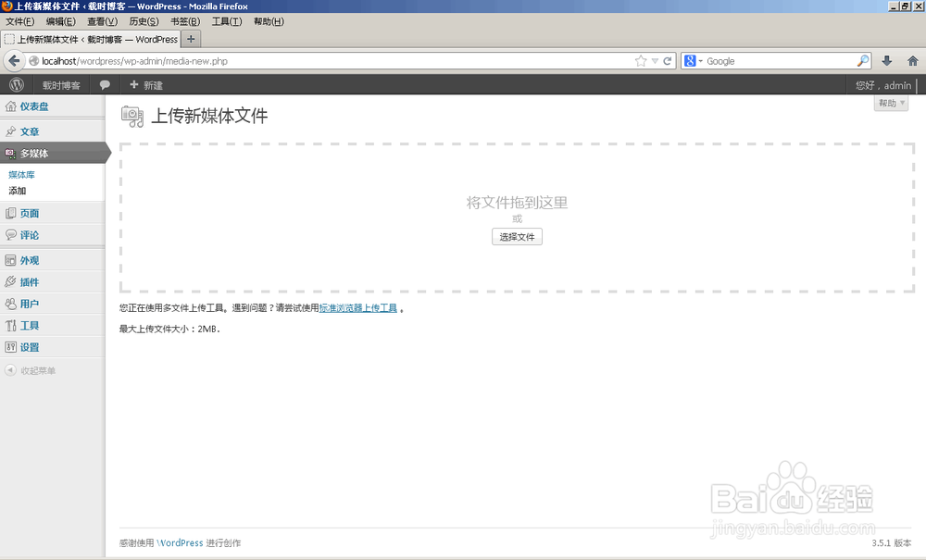Open new browser tab with plus
This screenshot has height=560, width=926.
click(x=191, y=39)
